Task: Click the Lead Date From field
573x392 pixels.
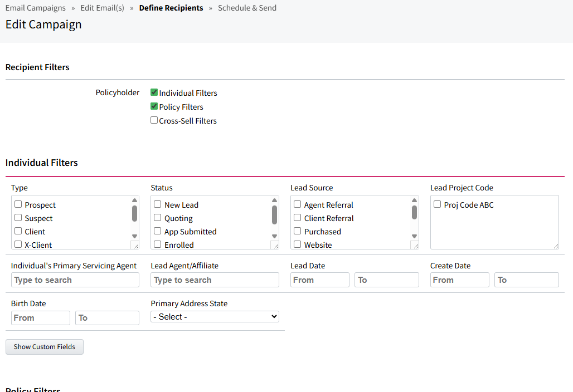Action: point(320,280)
